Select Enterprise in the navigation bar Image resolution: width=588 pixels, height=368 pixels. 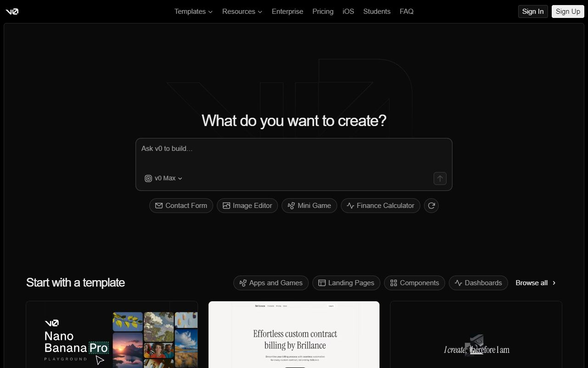(287, 11)
